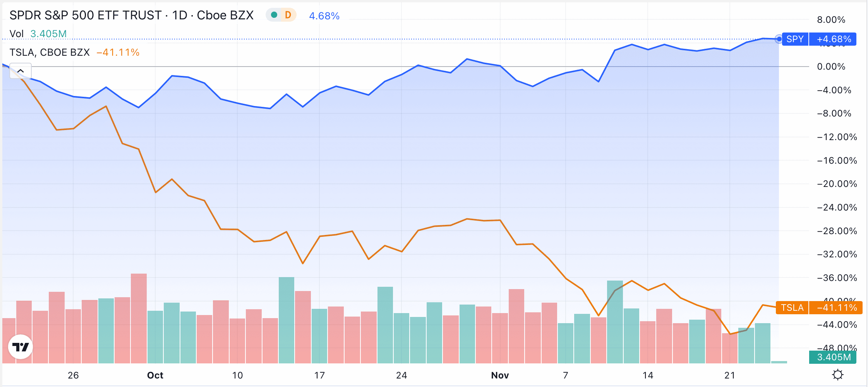The image size is (868, 387).
Task: Click the Oct date on time axis
Action: coord(155,375)
